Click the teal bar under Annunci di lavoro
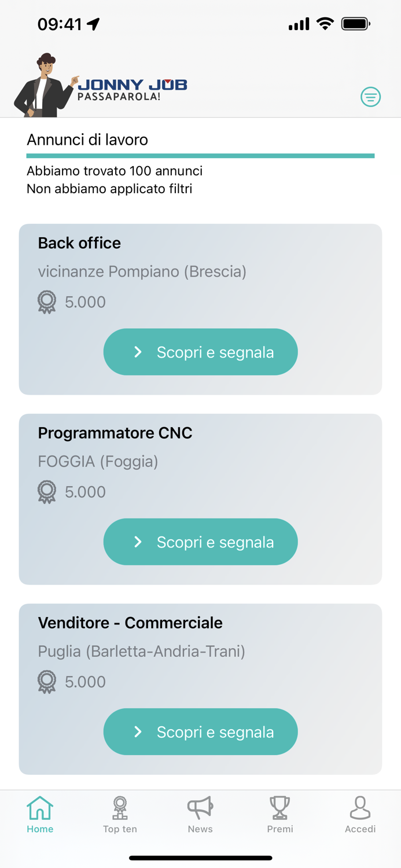Screen dimensions: 401x868 [200, 156]
